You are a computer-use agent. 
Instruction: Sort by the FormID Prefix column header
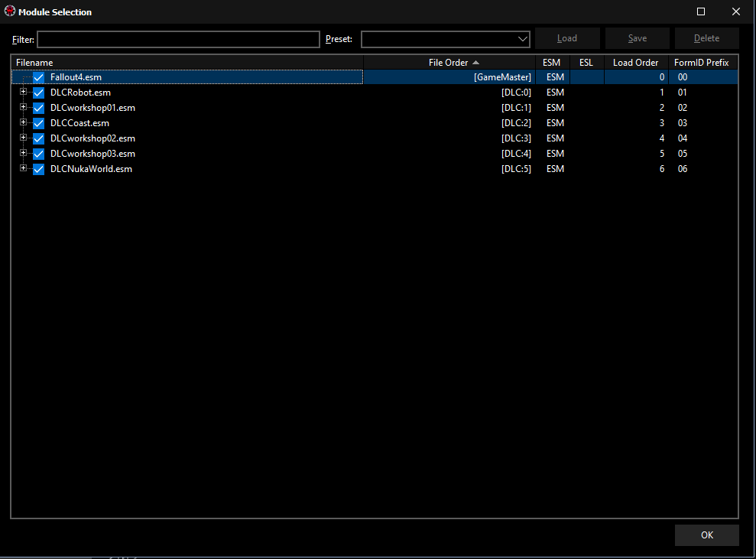click(703, 63)
